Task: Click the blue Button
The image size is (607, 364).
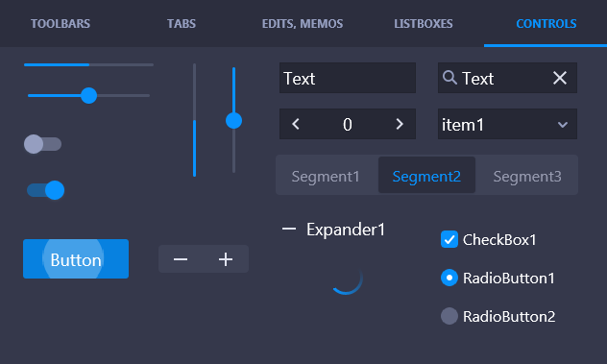Action: click(x=76, y=258)
